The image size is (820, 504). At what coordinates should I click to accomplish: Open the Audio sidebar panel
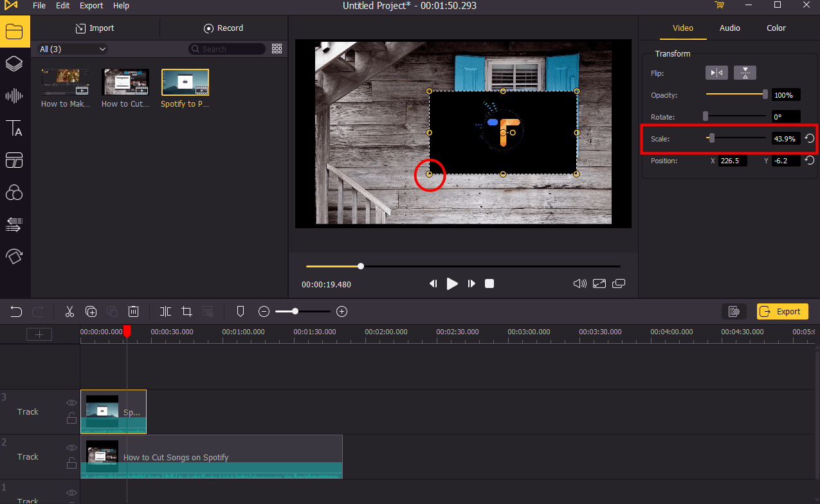(x=14, y=95)
